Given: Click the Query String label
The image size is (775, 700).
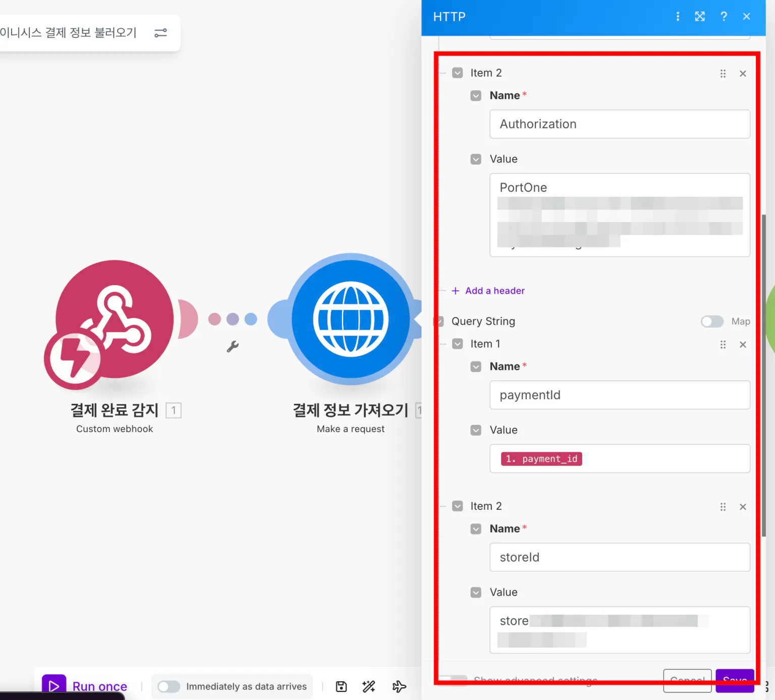Looking at the screenshot, I should click(x=483, y=321).
